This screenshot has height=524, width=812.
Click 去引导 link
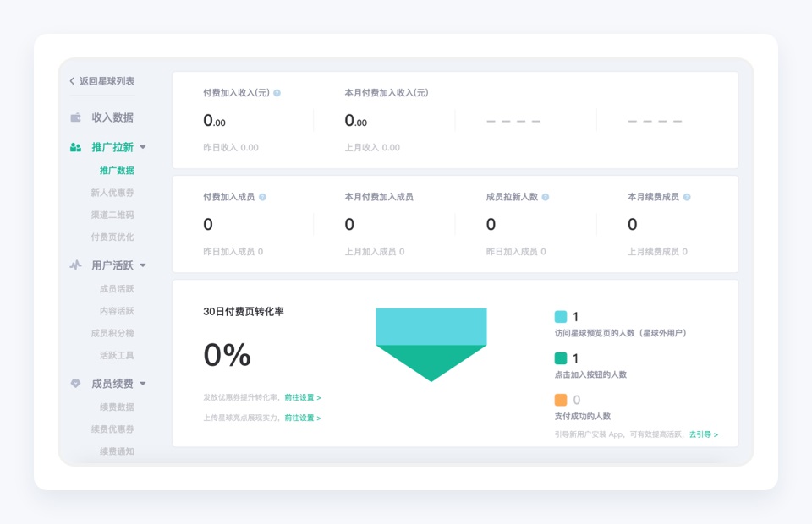pyautogui.click(x=703, y=434)
